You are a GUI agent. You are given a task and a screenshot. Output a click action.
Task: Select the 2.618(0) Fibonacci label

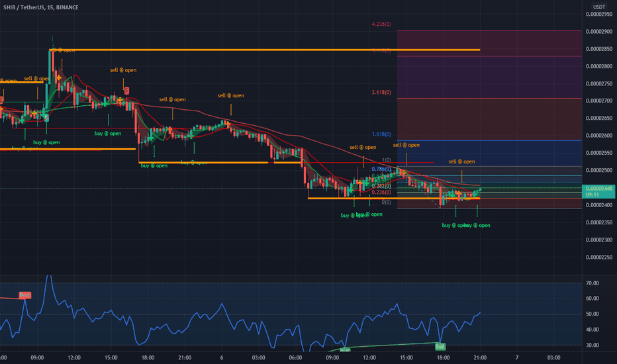[x=381, y=92]
